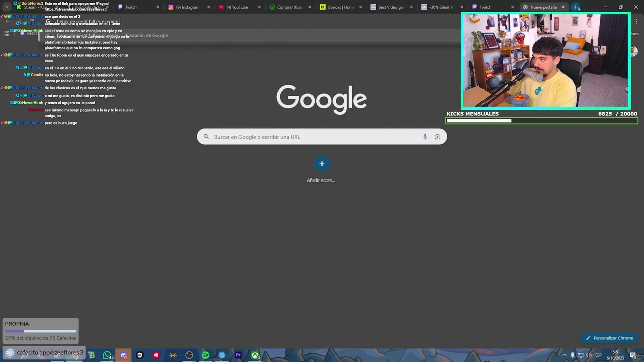The image size is (644, 362).
Task: Open the black-and-white cat face taskbar icon
Action: pos(140,355)
